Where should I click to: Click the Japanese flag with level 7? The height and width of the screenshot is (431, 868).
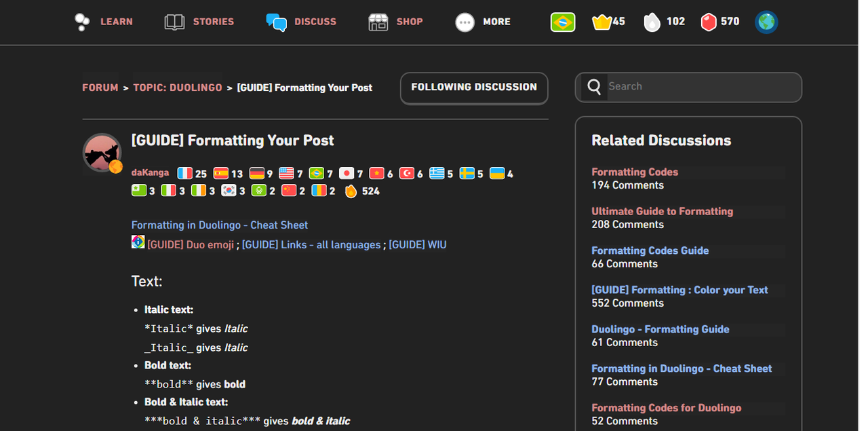(347, 174)
